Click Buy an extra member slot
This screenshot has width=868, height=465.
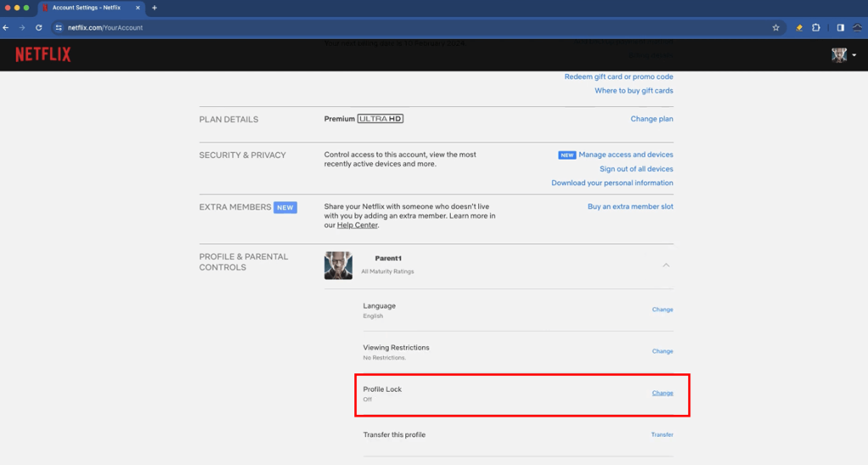click(x=631, y=206)
